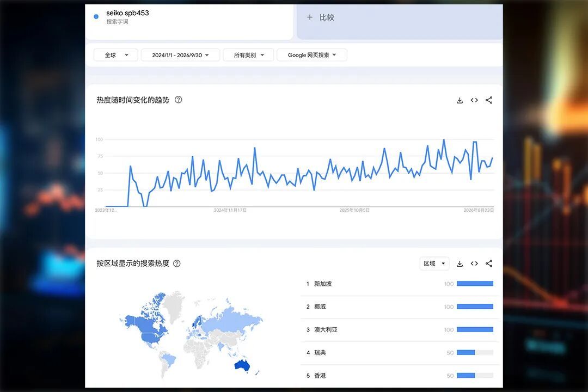This screenshot has width=588, height=392.
Task: Select 挪威 in the region ranking
Action: coord(320,307)
